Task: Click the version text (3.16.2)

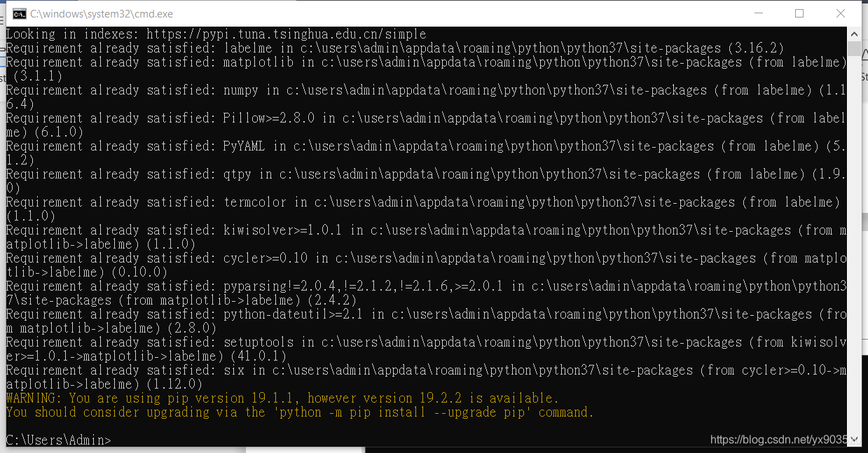Action: (x=756, y=48)
